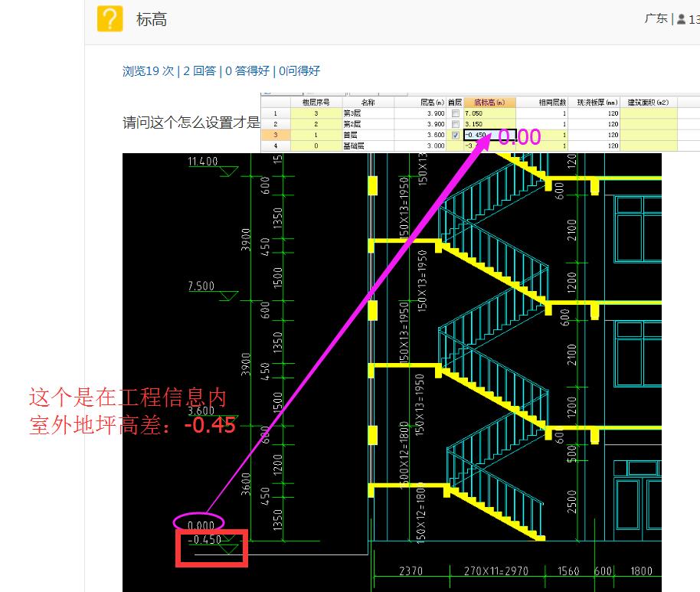Select table row number 1
Screen dimensions: 700x592
point(276,113)
